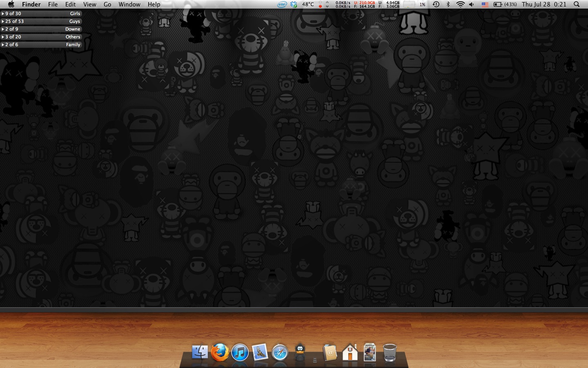Open the Dropbox menu bar icon
Image resolution: width=588 pixels, height=368 pixels.
[294, 4]
